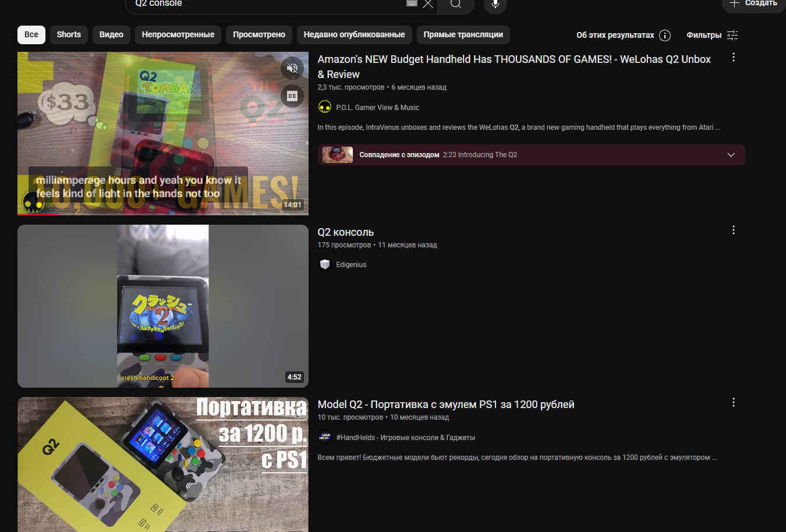Open the P.O.L. Gamer View & Music avatar
This screenshot has height=532, width=786.
[325, 107]
